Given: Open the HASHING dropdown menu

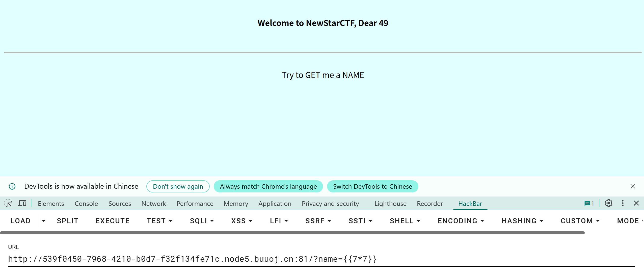Looking at the screenshot, I should tap(522, 221).
